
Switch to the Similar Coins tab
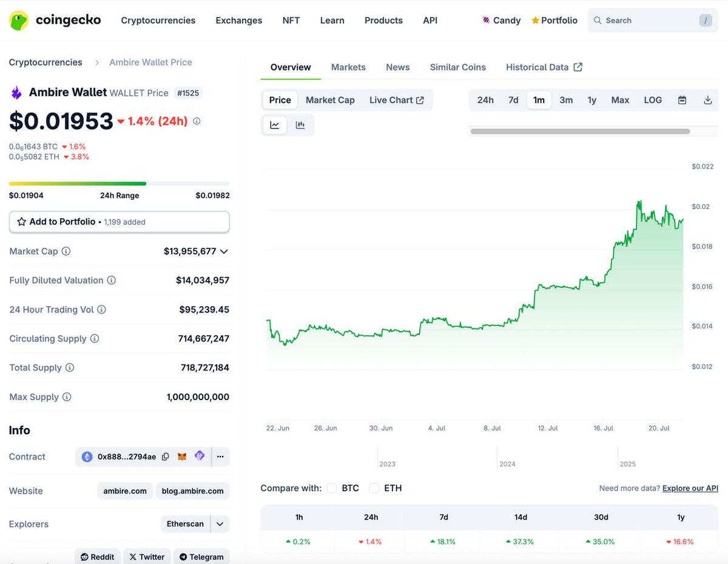click(x=458, y=67)
